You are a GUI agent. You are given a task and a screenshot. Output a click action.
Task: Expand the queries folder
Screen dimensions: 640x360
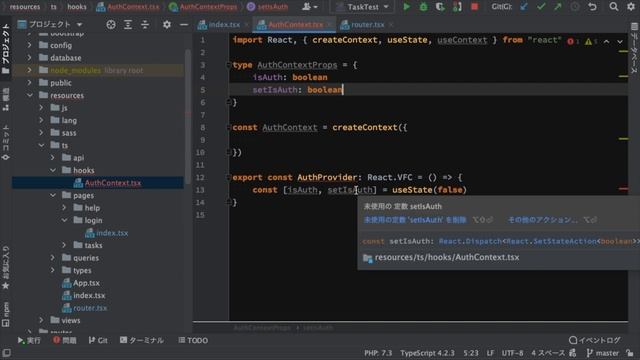click(x=53, y=258)
